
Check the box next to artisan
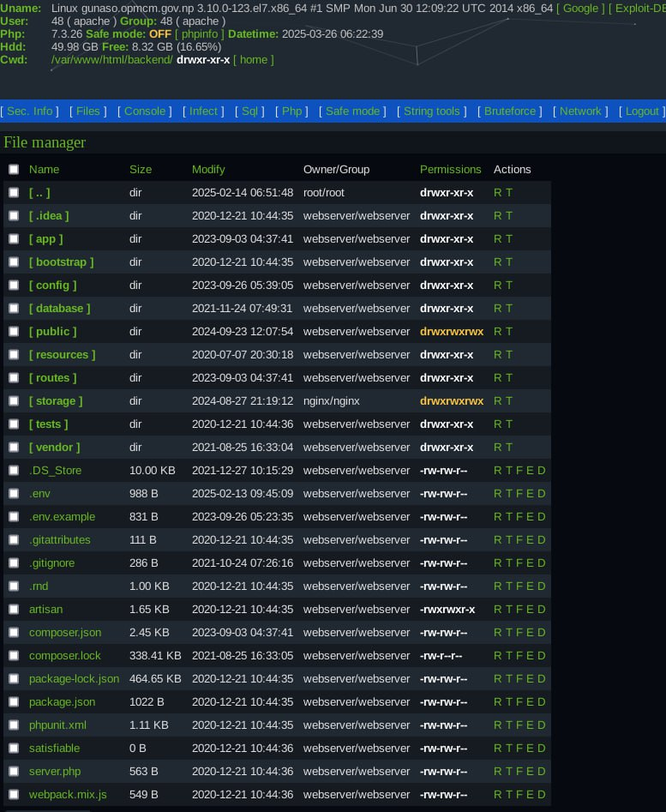pos(14,610)
